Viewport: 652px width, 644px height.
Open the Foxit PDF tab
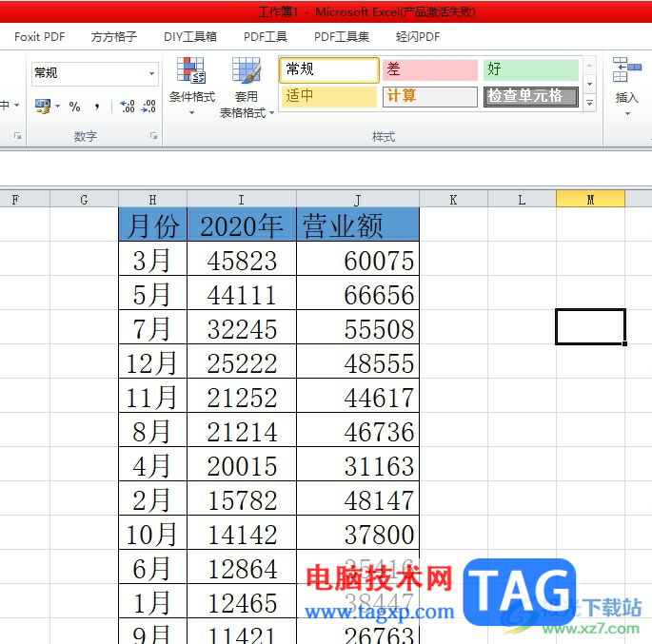[40, 37]
